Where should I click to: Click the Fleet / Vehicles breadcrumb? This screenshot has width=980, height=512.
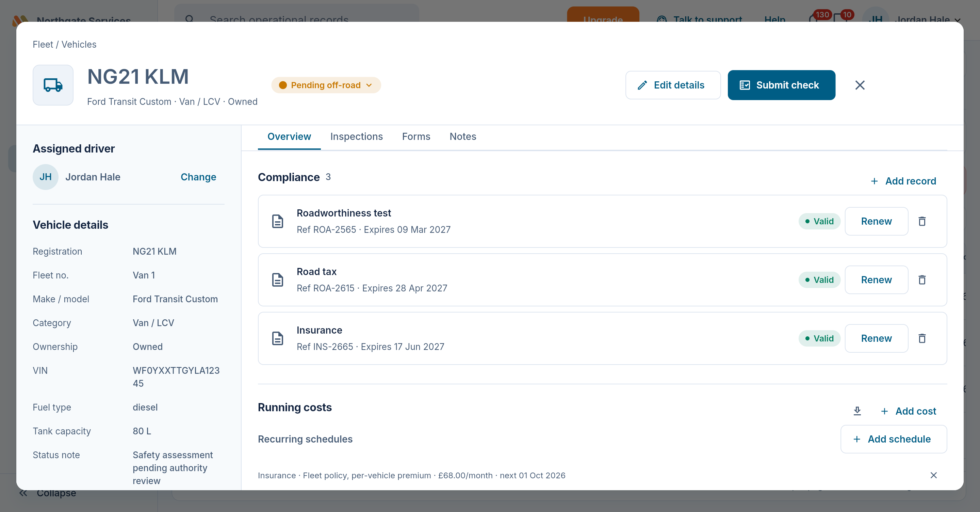click(64, 45)
